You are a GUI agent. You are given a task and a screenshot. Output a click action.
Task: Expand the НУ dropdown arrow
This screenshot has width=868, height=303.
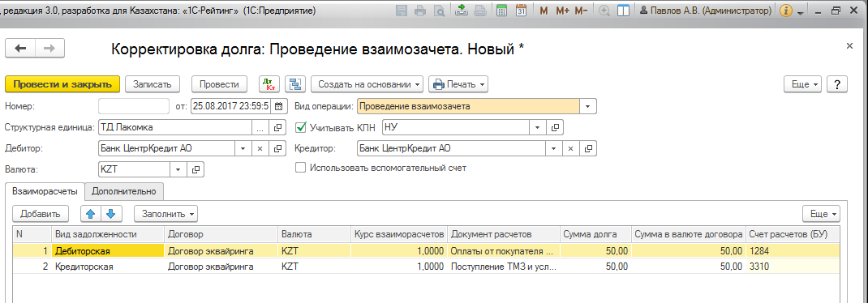[537, 128]
